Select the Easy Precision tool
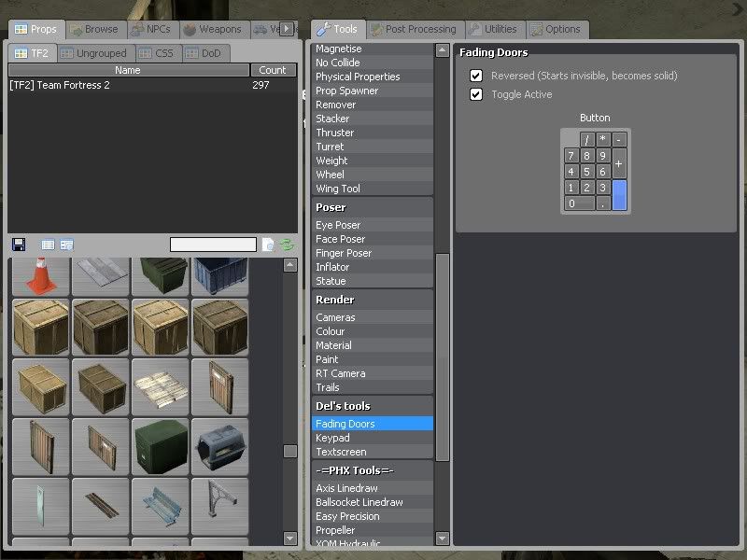747x560 pixels. [373, 516]
